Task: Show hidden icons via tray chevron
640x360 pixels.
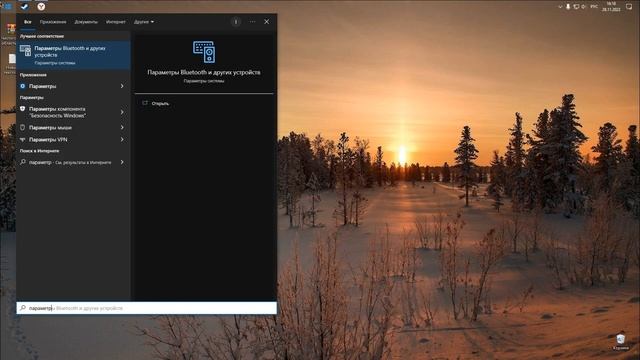Action: tap(560, 7)
